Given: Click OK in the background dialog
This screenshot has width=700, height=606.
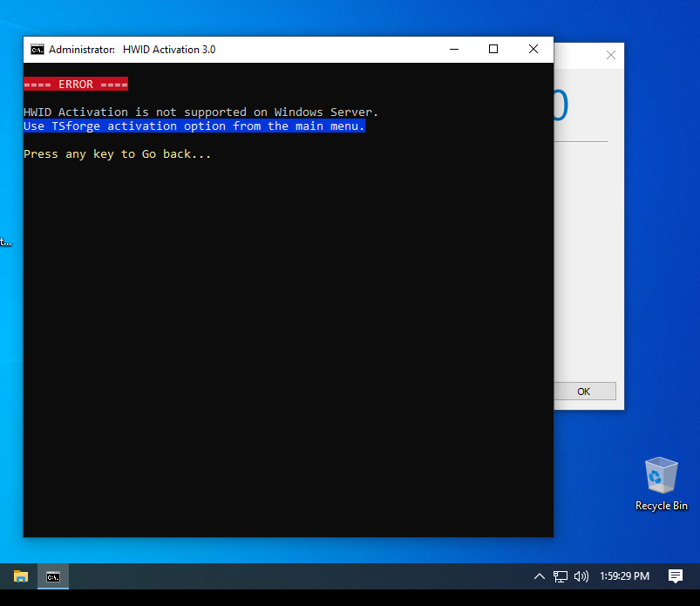Looking at the screenshot, I should [584, 392].
